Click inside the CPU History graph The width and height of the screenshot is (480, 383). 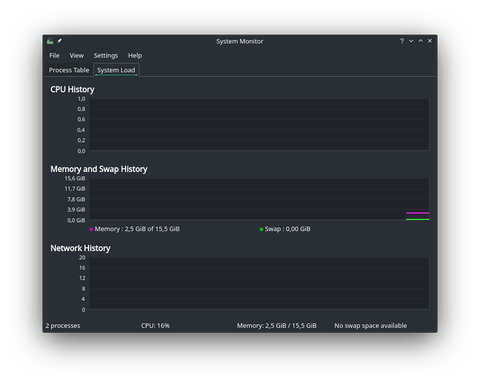click(x=259, y=124)
